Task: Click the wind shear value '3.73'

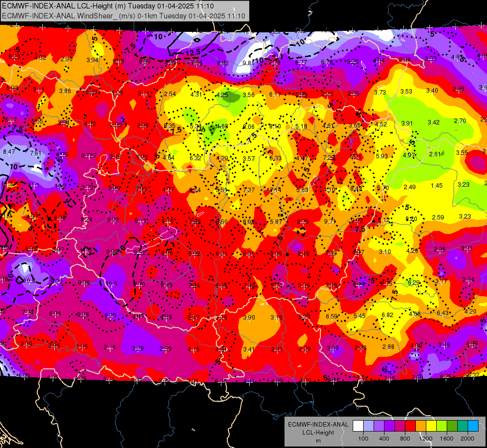Action: (380, 92)
